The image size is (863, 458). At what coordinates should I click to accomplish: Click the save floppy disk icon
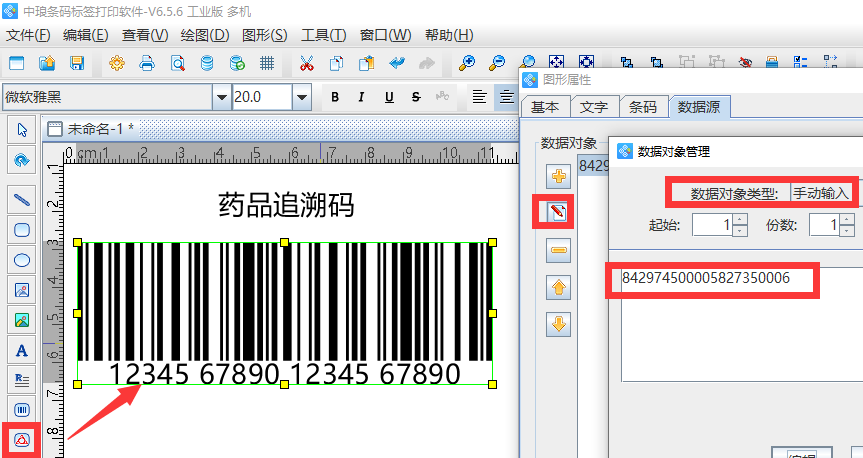(77, 63)
